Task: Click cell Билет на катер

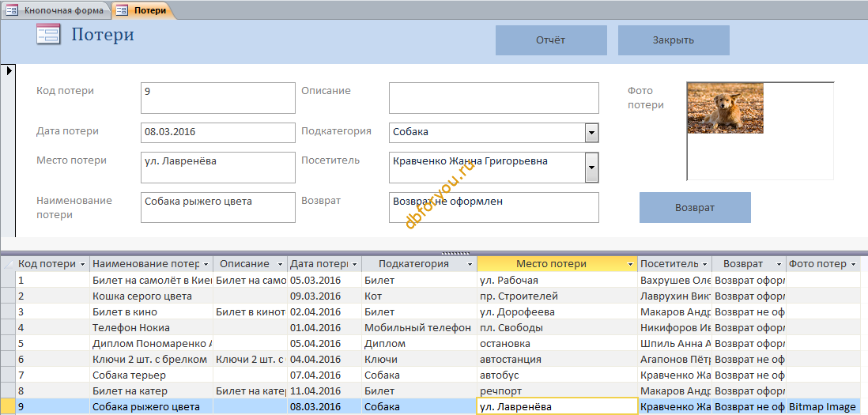Action: [152, 390]
